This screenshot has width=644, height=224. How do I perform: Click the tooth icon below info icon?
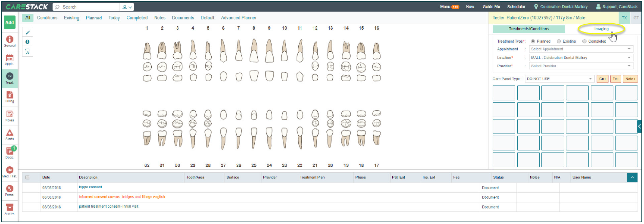pyautogui.click(x=28, y=51)
